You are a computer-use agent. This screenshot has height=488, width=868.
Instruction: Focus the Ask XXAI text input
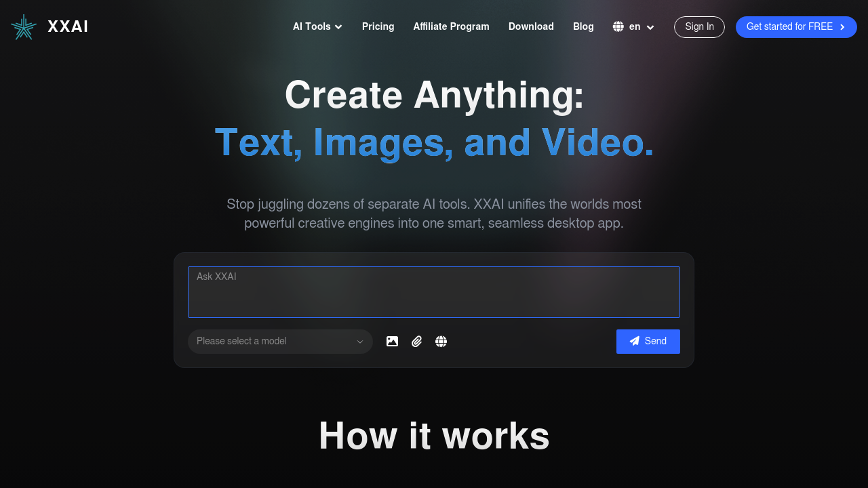coord(434,292)
